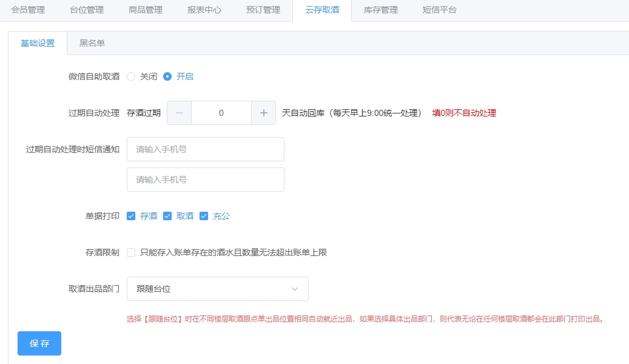Image resolution: width=629 pixels, height=364 pixels.
Task: Open the 报表中心 menu
Action: click(x=204, y=10)
